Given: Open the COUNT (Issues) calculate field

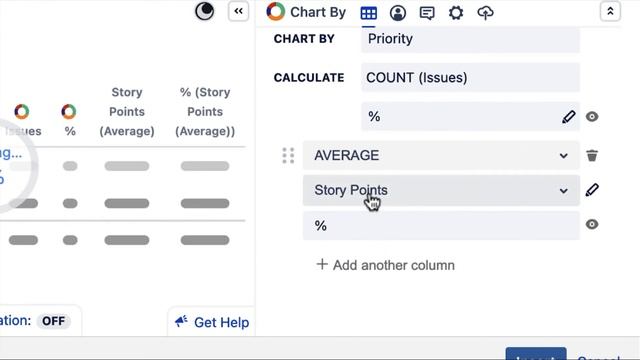Looking at the screenshot, I should pos(470,78).
